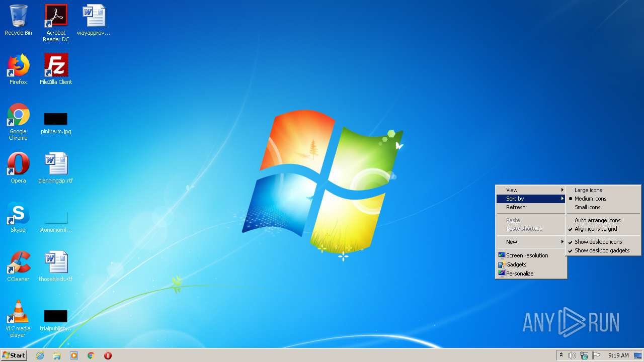Open Windows Media Player taskbar icon
644x362 pixels.
click(74, 355)
